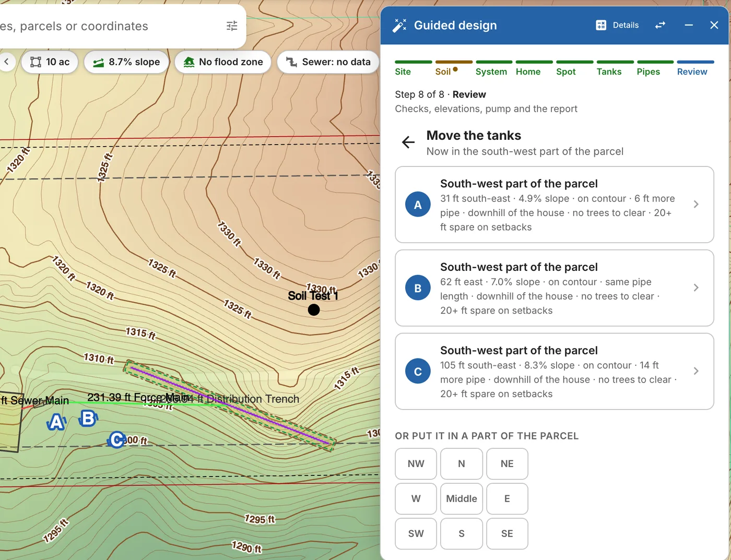Expand option A chevron arrow
This screenshot has width=731, height=560.
(x=696, y=204)
